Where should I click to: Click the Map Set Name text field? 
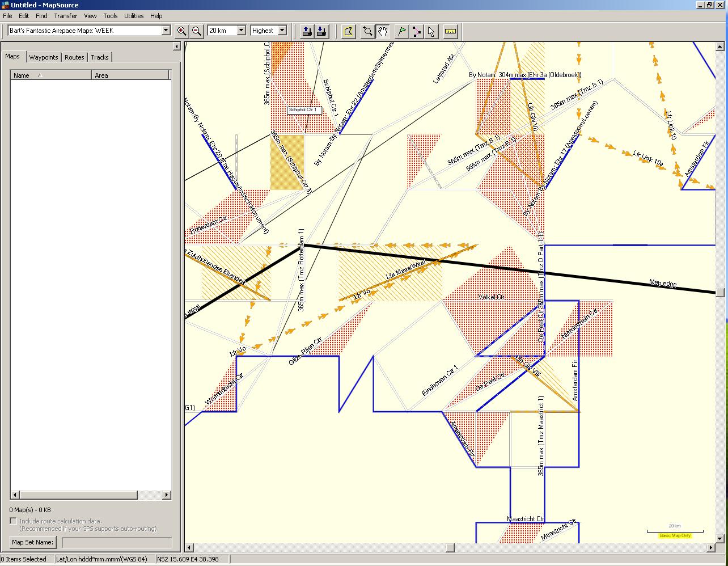click(117, 543)
